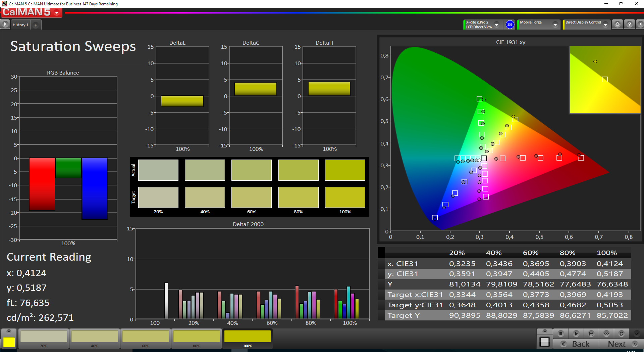
Task: Click the white pattern window square
Action: [545, 342]
